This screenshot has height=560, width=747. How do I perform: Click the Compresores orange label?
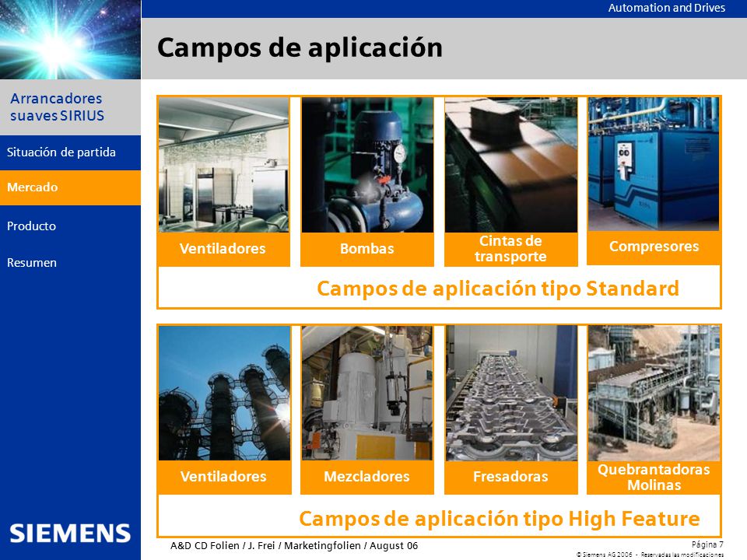(654, 247)
